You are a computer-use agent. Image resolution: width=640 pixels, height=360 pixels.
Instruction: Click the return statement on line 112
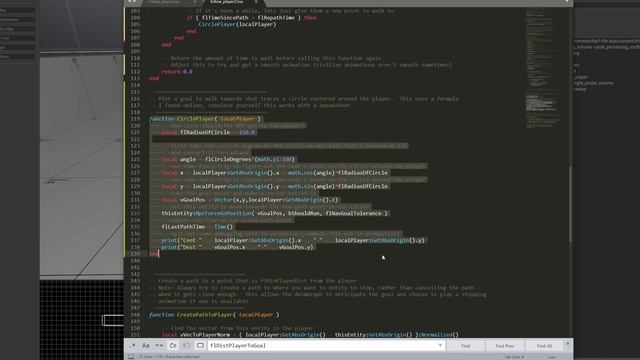pos(177,71)
